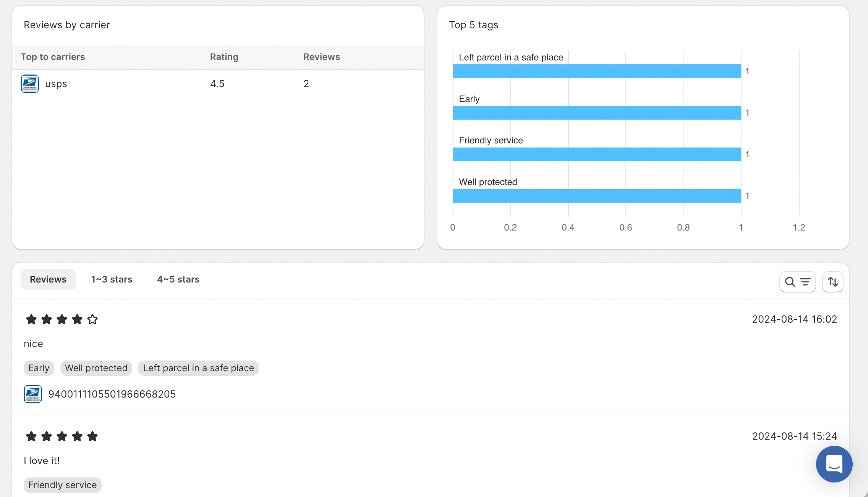Click the USPS logo in carrier table
Screen dimensions: 868x497
click(30, 84)
